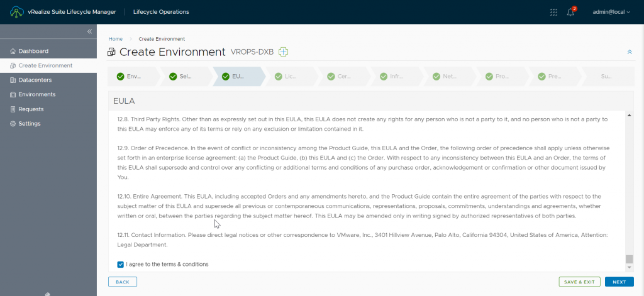Collapse the sidebar with double-chevron icon

89,31
